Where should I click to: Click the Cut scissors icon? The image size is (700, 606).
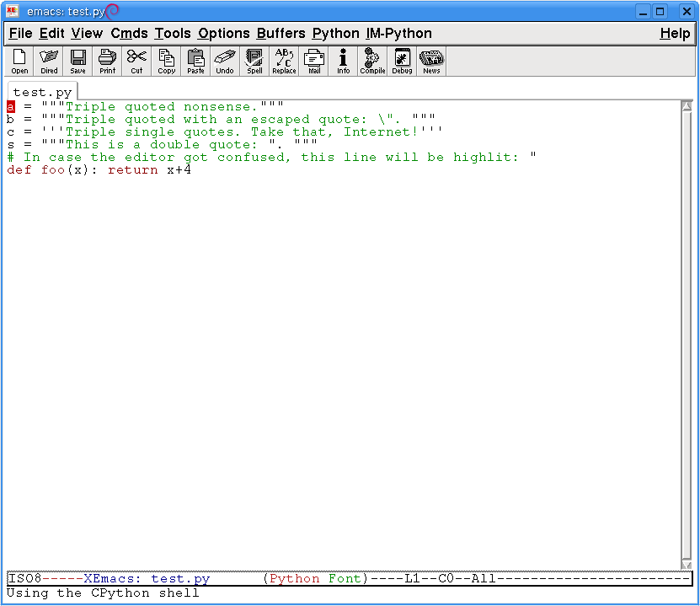coord(137,62)
